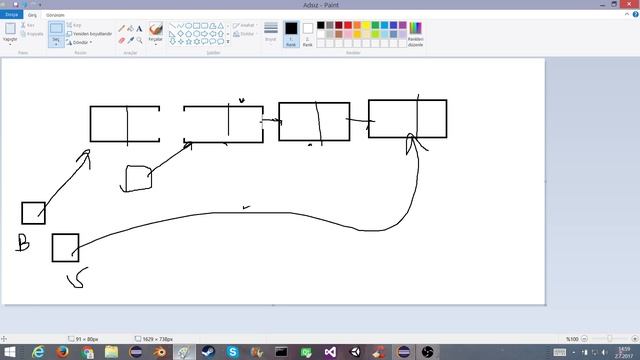Open the Windows Start button
The height and width of the screenshot is (360, 640).
[9, 352]
